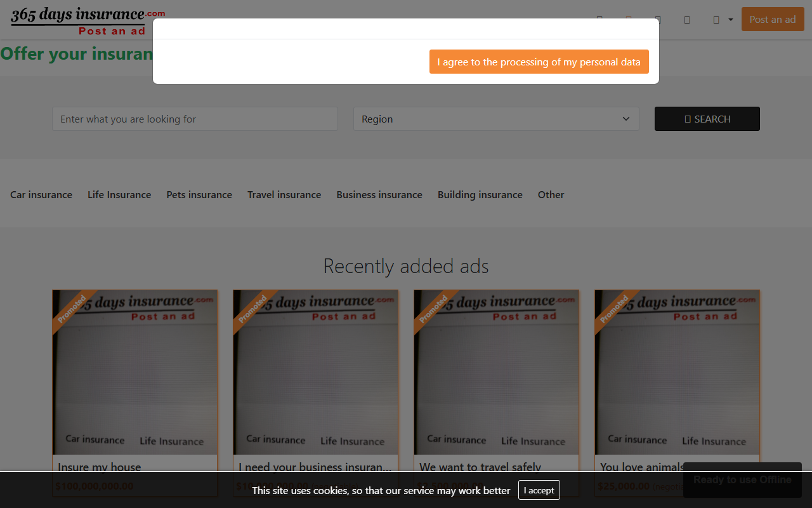812x508 pixels.
Task: Open the 'Insure my house' ad image
Action: (x=134, y=373)
